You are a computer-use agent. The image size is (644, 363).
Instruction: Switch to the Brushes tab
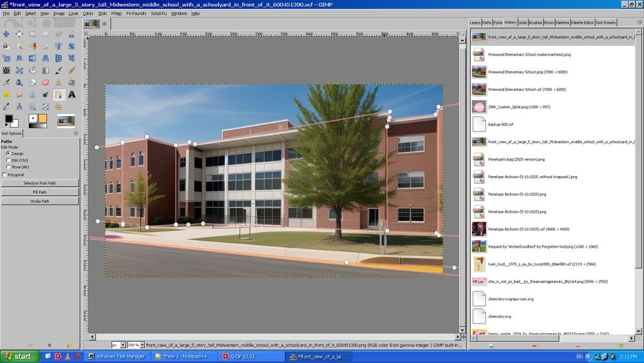[x=535, y=23]
